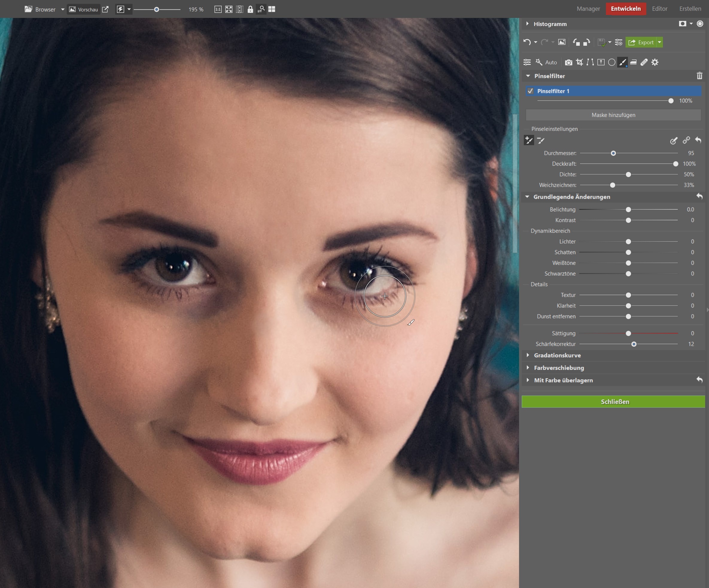Switch to subtract-brush mode
The height and width of the screenshot is (588, 709).
coord(541,140)
